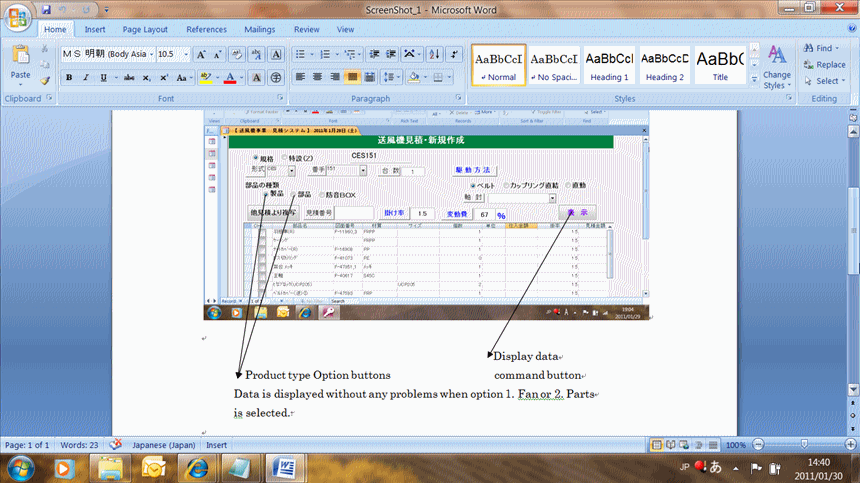
Task: Decrease paragraph indent
Action: coord(374,54)
